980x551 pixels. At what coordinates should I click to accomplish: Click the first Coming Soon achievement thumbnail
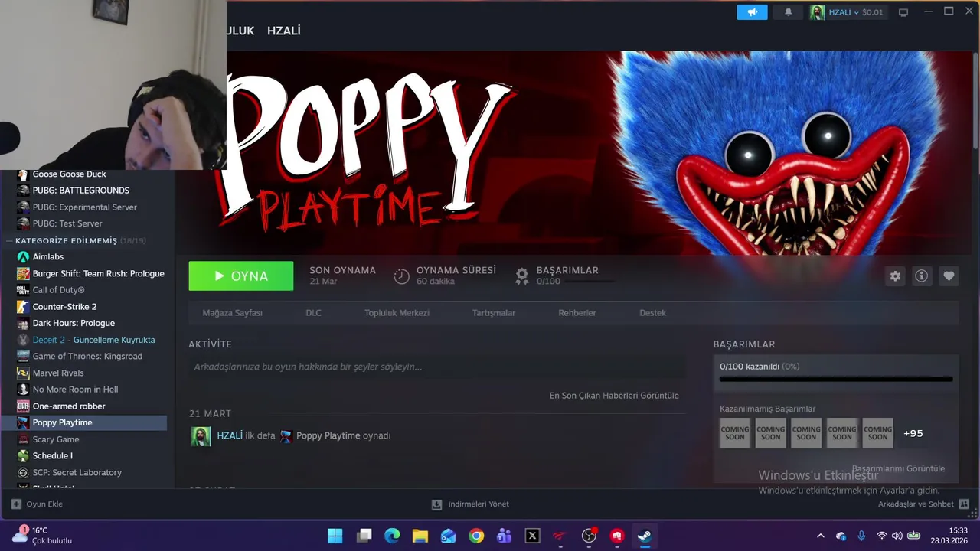coord(735,433)
